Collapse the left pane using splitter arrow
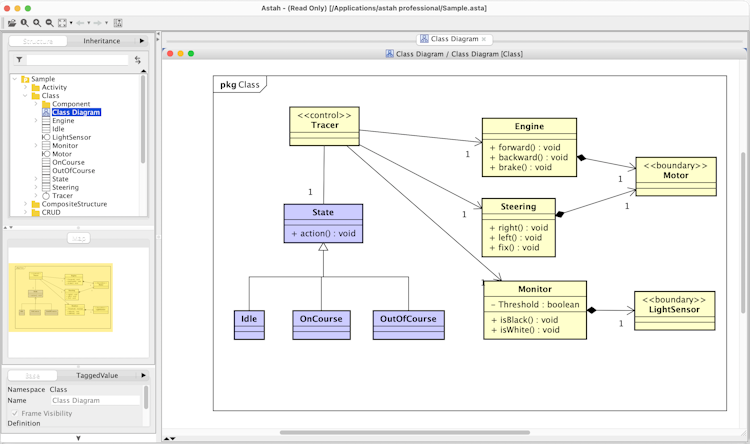This screenshot has height=444, width=750. [158, 33]
